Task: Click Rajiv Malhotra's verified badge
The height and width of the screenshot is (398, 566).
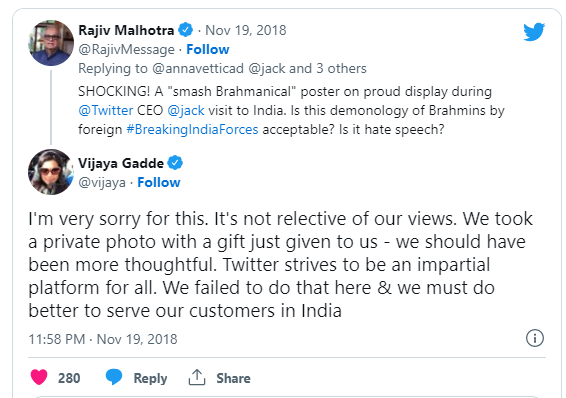Action: (186, 30)
